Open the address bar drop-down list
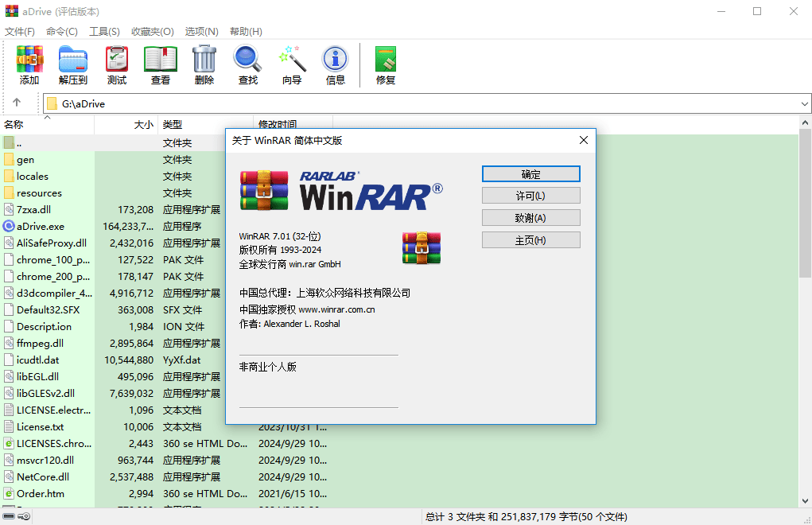 [x=803, y=103]
